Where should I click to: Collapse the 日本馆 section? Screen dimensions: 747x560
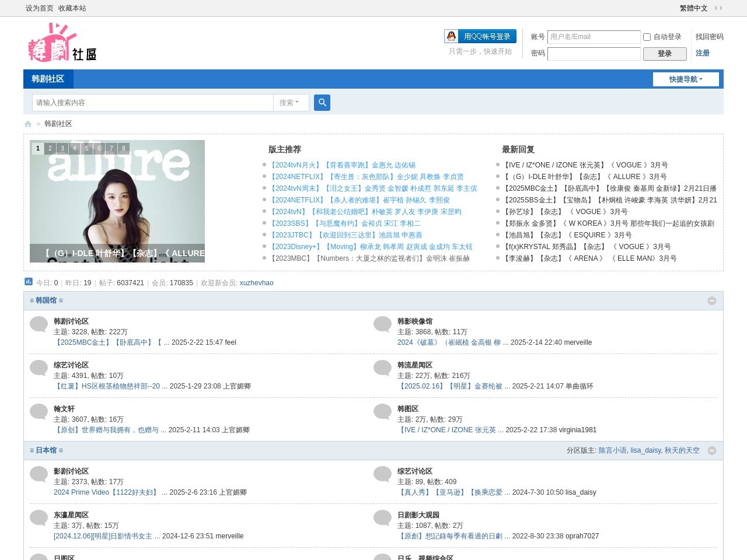(x=712, y=450)
